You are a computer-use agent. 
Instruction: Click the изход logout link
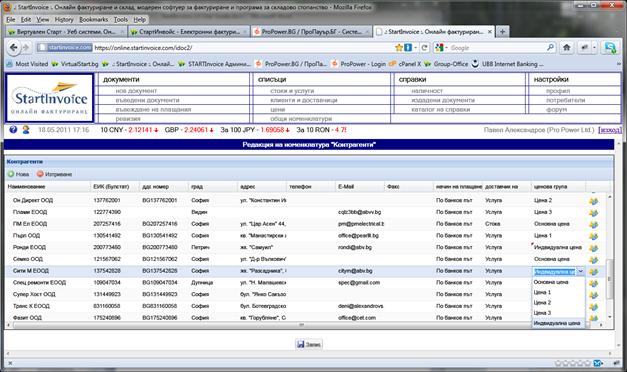pos(610,130)
